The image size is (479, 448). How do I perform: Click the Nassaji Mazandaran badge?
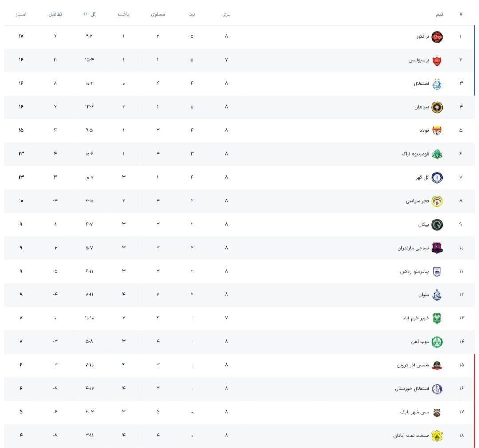coord(437,248)
